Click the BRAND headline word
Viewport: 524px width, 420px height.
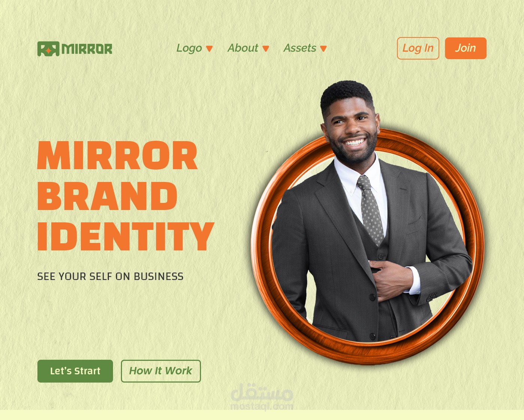point(107,196)
